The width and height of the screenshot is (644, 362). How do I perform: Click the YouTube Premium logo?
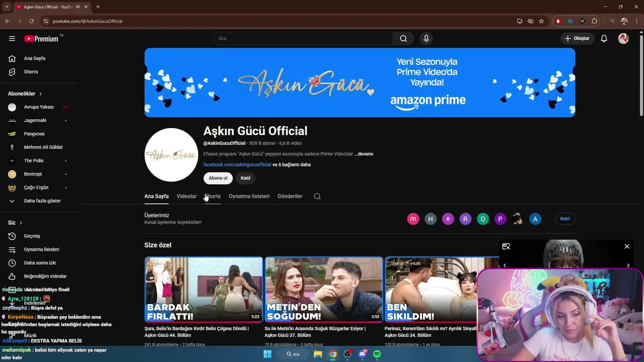point(41,38)
